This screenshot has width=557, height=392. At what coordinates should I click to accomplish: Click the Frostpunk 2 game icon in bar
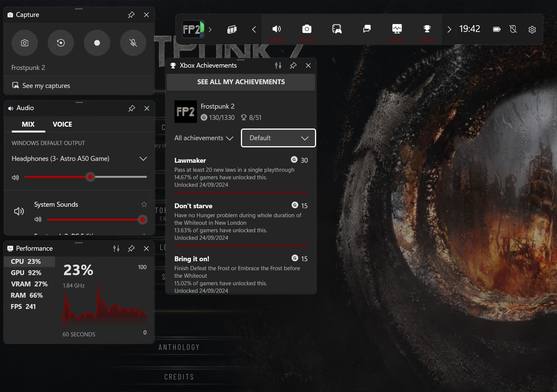pos(193,29)
